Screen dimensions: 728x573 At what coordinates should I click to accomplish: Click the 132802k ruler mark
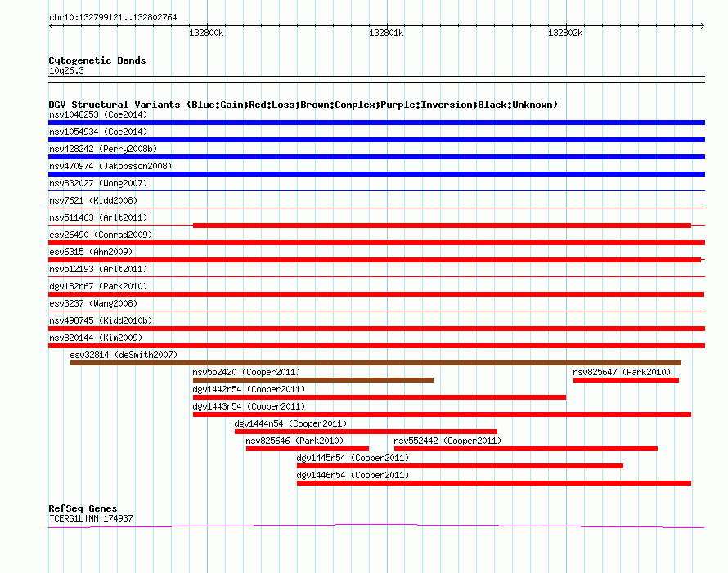[565, 33]
